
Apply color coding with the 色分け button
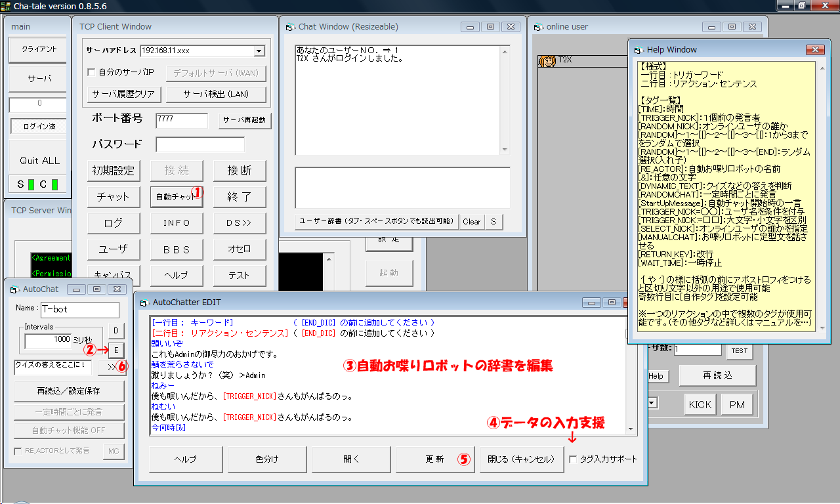[268, 459]
